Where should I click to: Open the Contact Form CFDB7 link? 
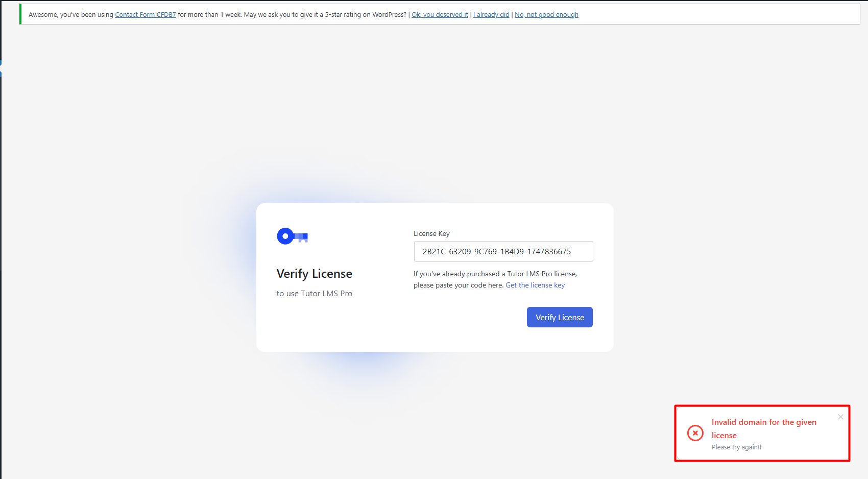click(x=146, y=14)
